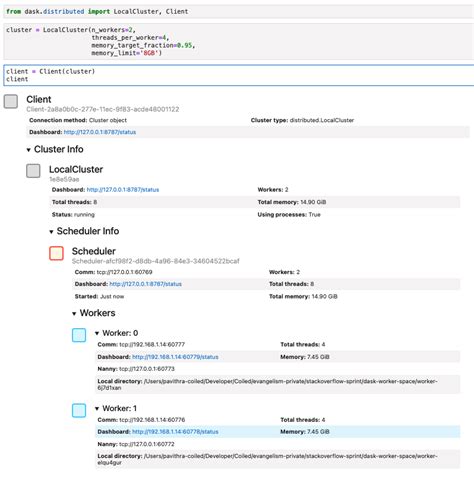Click the import LocalCluster code cell

click(x=239, y=12)
